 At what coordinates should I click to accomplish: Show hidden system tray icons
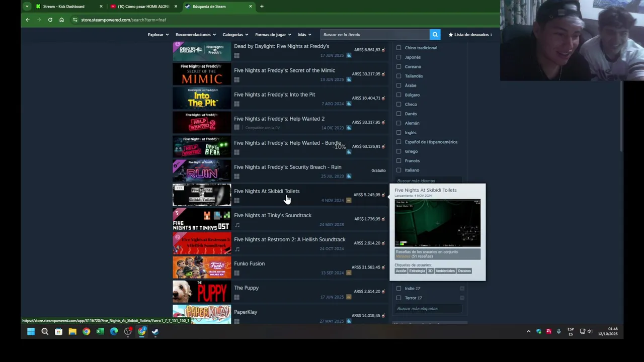click(x=528, y=331)
